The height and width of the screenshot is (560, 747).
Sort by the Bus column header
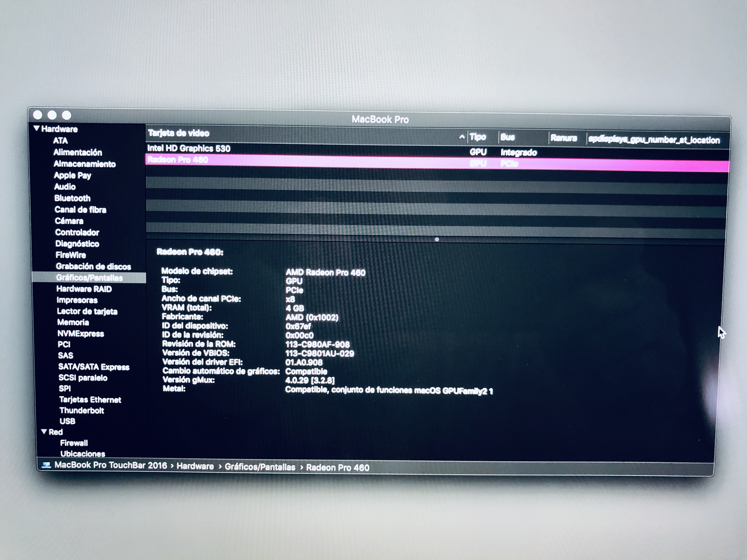508,137
